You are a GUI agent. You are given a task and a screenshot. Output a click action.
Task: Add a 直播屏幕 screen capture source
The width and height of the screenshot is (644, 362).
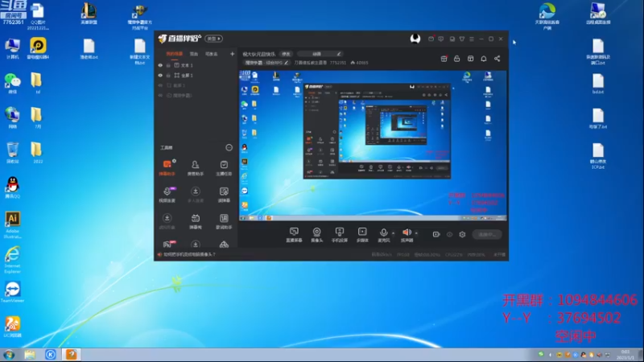[294, 235]
